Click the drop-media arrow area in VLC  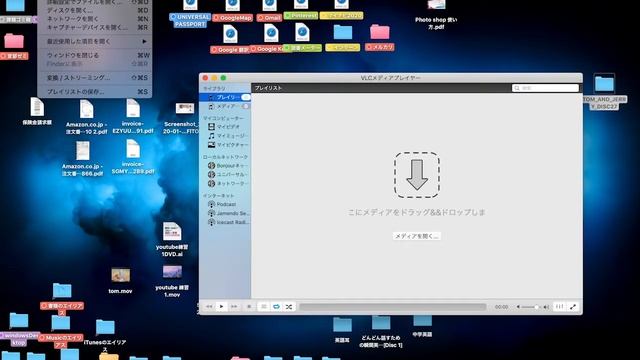417,175
